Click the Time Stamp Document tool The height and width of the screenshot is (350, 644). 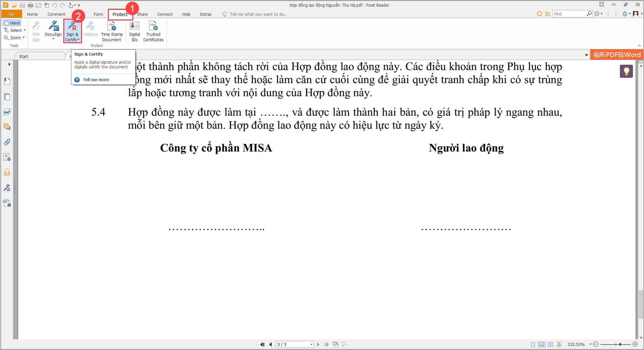(x=112, y=31)
